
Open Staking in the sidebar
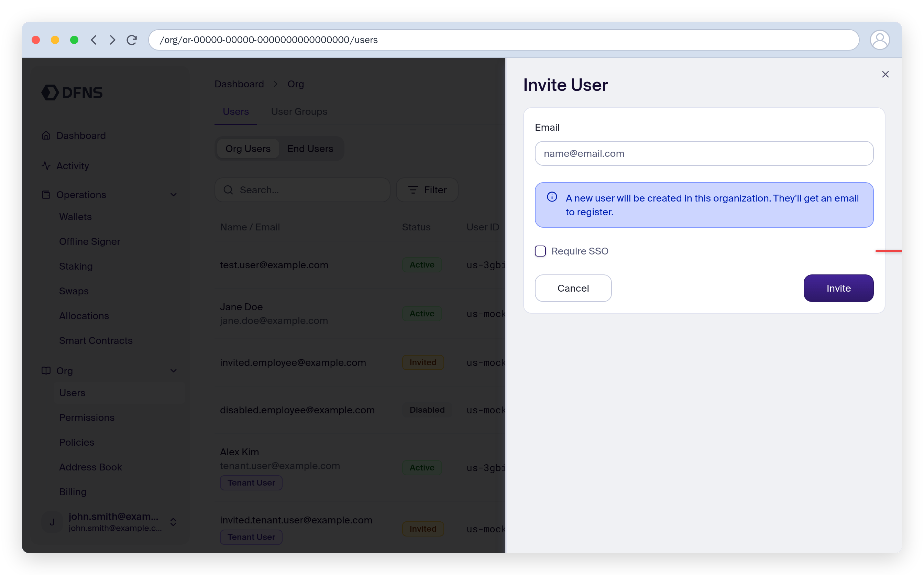(x=76, y=266)
